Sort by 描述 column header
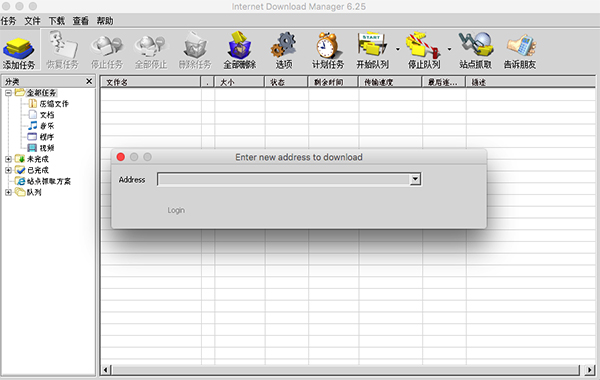Viewport: 600px width, 380px height. [530, 82]
